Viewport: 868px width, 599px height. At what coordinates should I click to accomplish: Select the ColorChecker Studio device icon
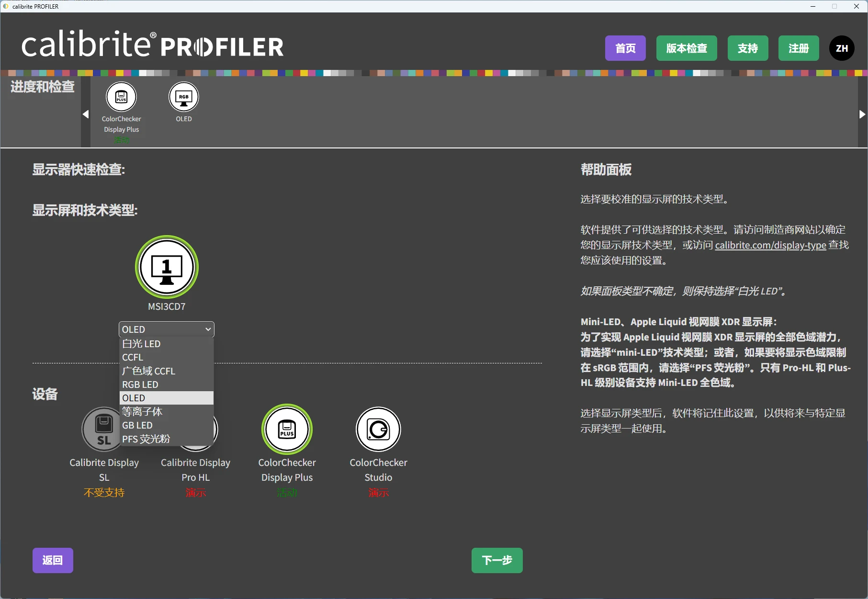[378, 429]
